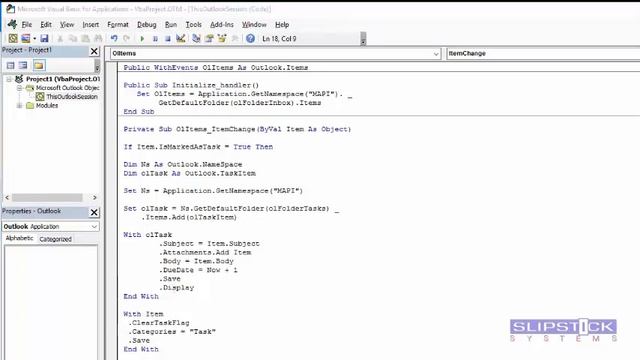Image resolution: width=640 pixels, height=360 pixels.
Task: Open the Properties Window toolbar icon
Action: (x=209, y=38)
